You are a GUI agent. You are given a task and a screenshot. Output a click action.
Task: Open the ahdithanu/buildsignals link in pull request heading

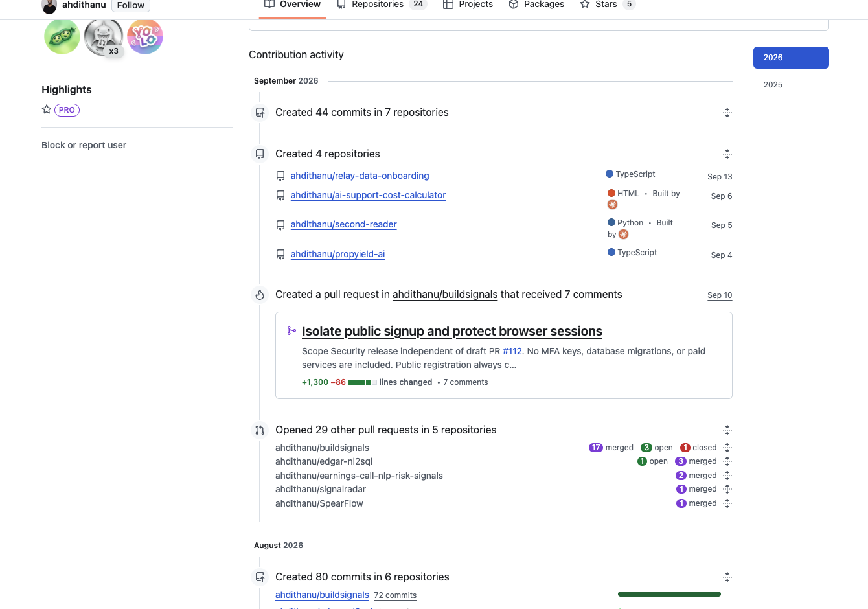click(x=445, y=294)
